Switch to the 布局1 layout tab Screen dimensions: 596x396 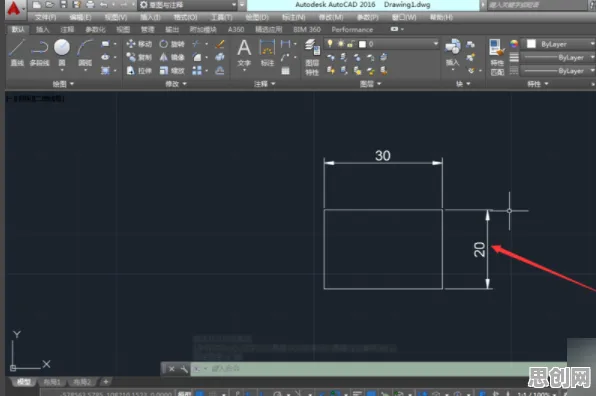coord(52,382)
